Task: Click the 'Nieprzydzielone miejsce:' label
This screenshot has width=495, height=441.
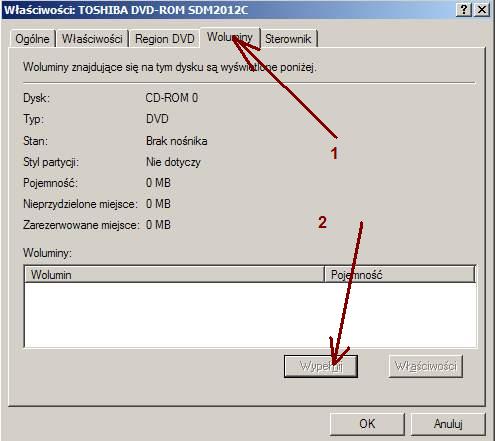Action: pos(80,204)
